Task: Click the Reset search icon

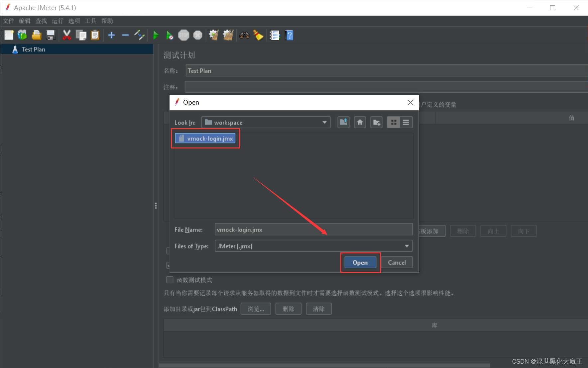Action: (x=258, y=35)
